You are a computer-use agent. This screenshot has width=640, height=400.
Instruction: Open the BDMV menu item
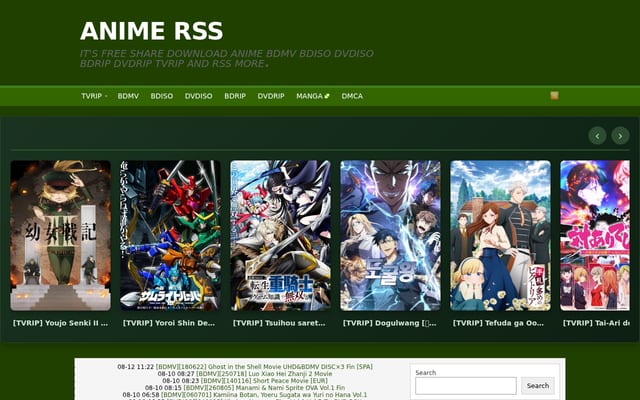pos(128,96)
